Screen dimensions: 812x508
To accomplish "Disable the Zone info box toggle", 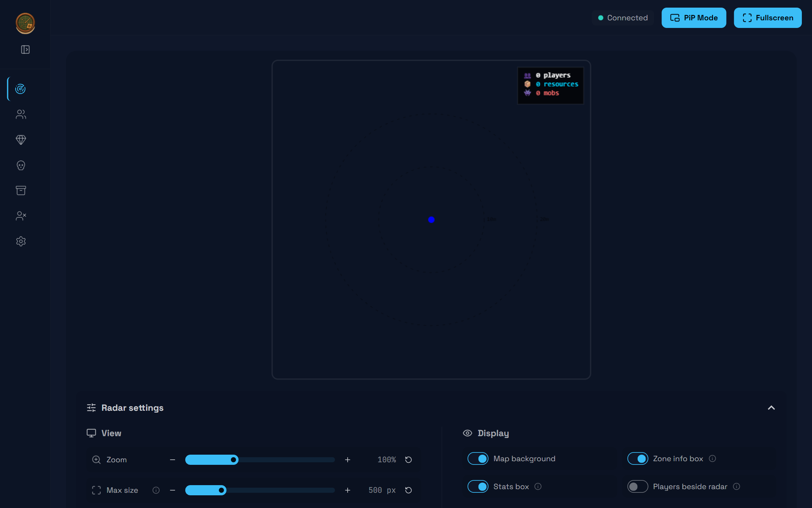I will [x=638, y=459].
